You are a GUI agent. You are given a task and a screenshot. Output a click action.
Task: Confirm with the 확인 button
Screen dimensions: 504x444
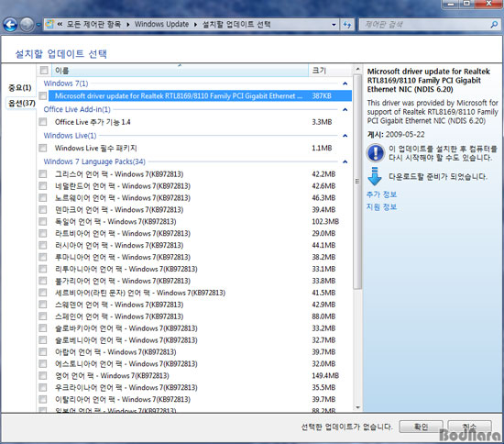click(421, 427)
